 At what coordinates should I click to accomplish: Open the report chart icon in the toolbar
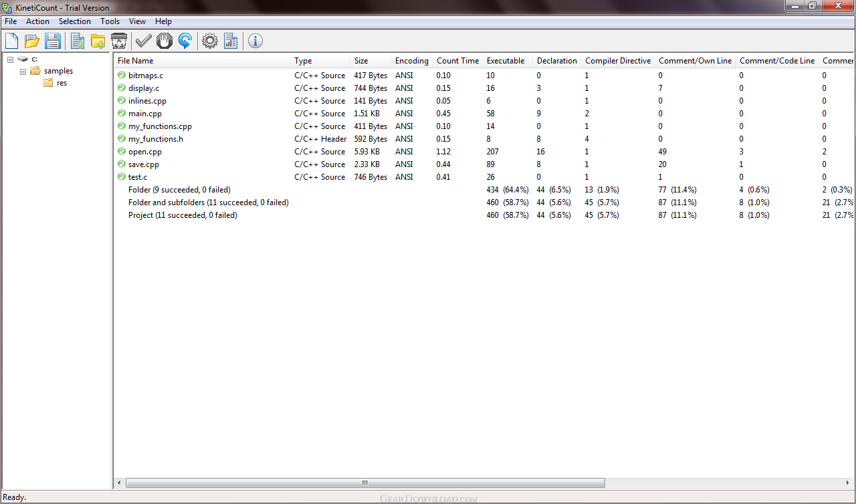231,41
